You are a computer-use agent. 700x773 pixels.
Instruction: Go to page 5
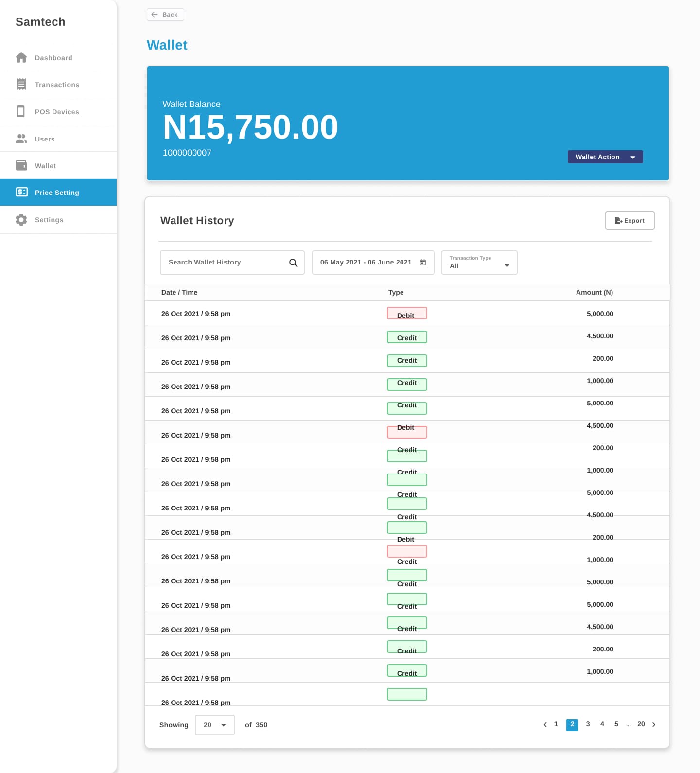(616, 724)
